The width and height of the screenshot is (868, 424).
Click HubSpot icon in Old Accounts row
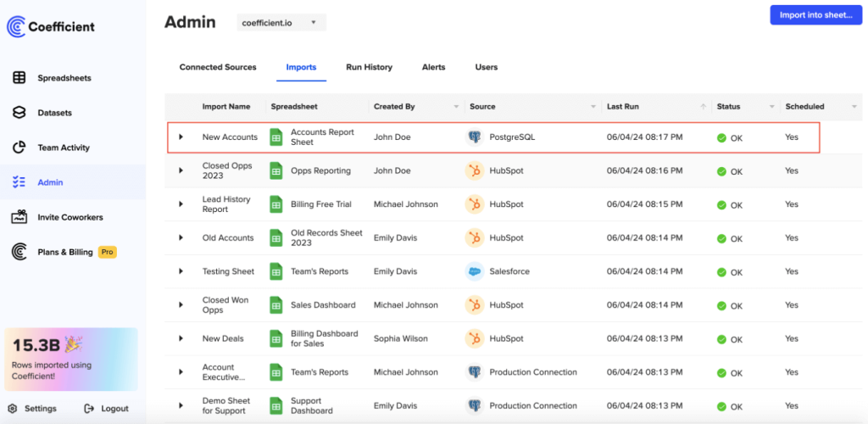coord(475,238)
